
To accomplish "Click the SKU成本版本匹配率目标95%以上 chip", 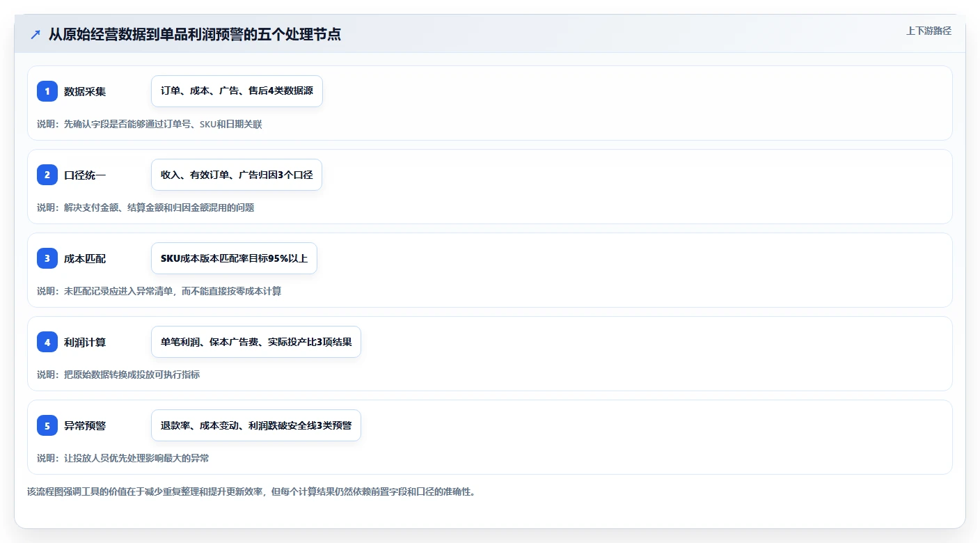I will (x=234, y=258).
